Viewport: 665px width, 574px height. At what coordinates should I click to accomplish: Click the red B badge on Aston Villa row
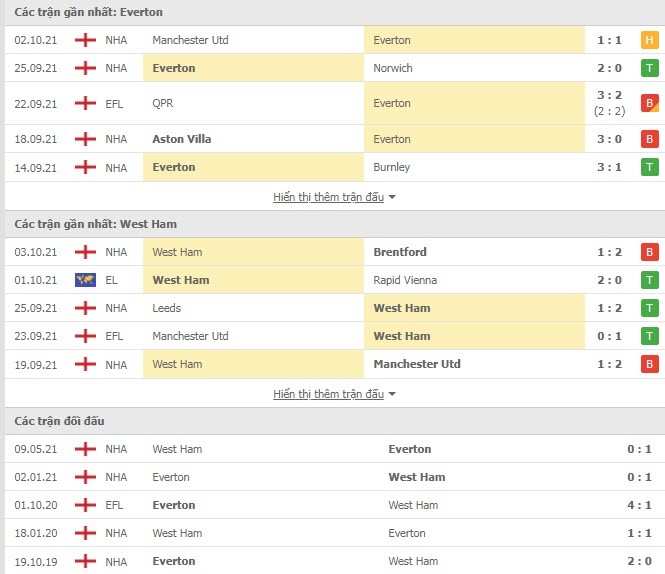click(x=649, y=139)
